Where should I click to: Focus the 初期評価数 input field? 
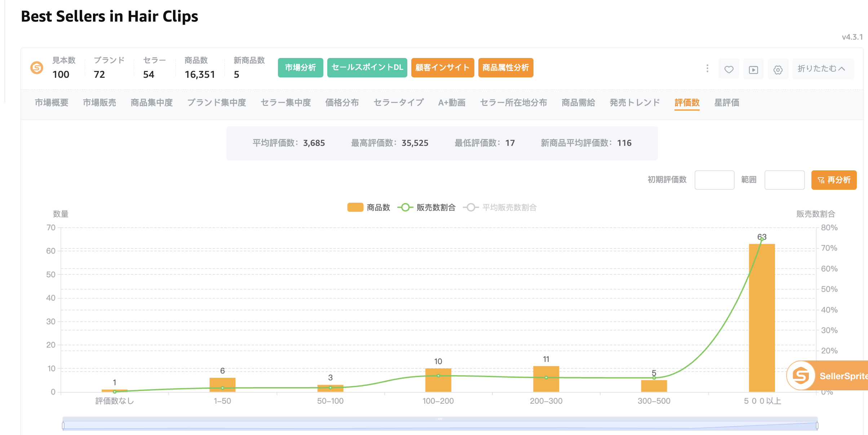714,180
